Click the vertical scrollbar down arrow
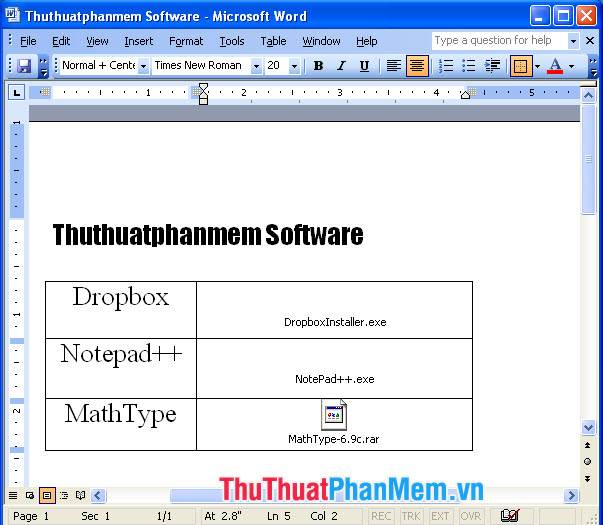This screenshot has height=525, width=603. point(588,427)
